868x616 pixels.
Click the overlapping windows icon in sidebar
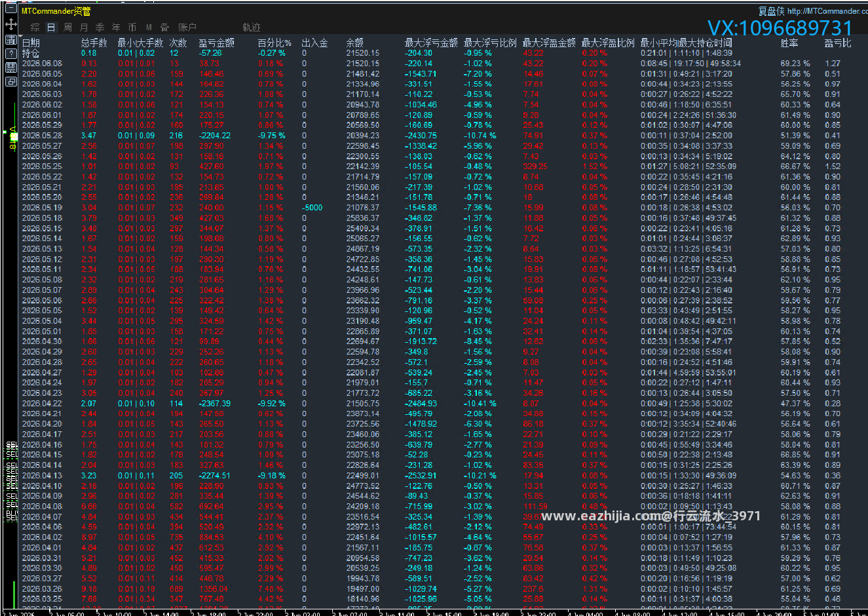11,82
